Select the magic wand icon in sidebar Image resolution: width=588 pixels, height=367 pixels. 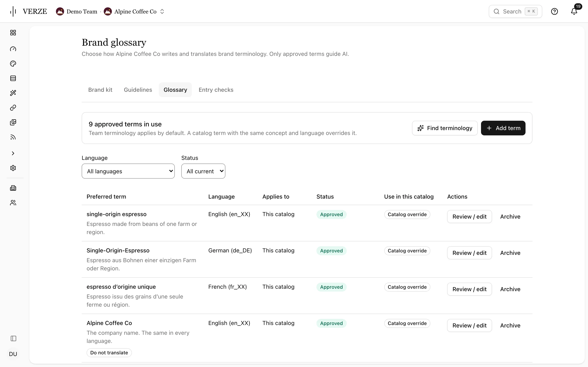(x=13, y=93)
